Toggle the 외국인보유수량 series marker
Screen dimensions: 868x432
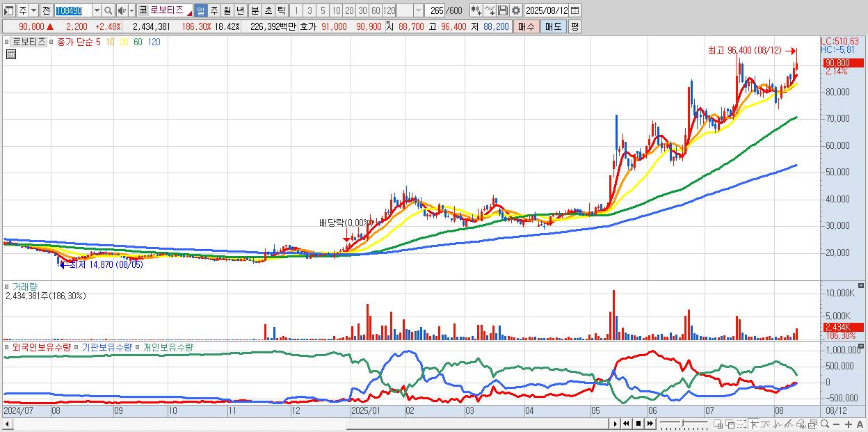(x=7, y=347)
